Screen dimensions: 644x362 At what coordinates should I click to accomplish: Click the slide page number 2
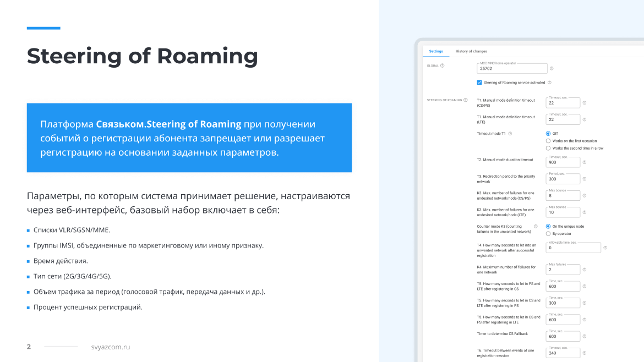point(29,347)
